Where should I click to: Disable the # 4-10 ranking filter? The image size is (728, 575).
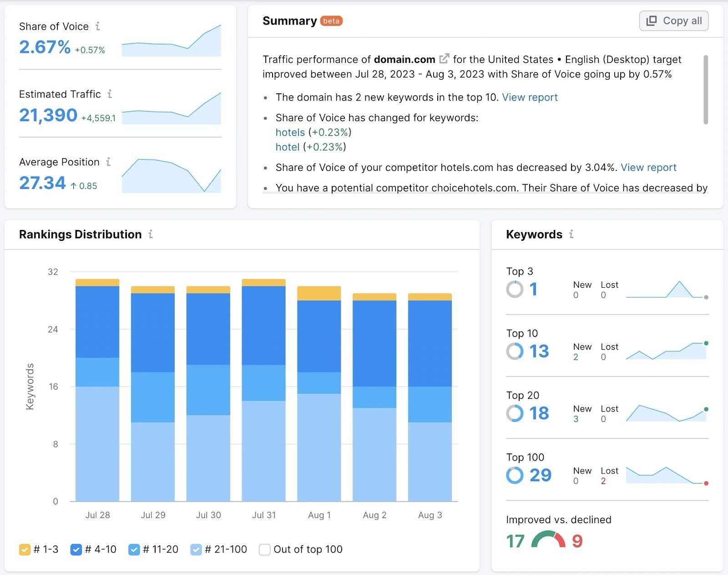pyautogui.click(x=76, y=550)
